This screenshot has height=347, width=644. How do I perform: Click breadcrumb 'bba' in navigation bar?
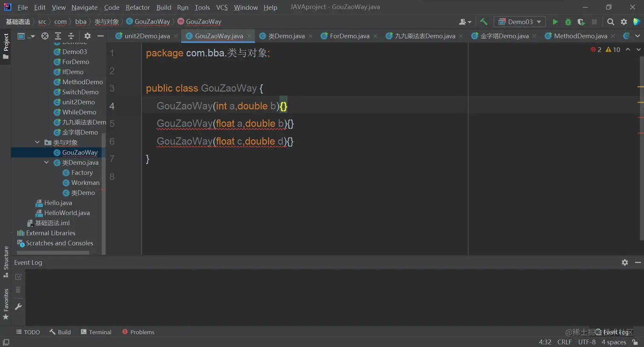(80, 22)
